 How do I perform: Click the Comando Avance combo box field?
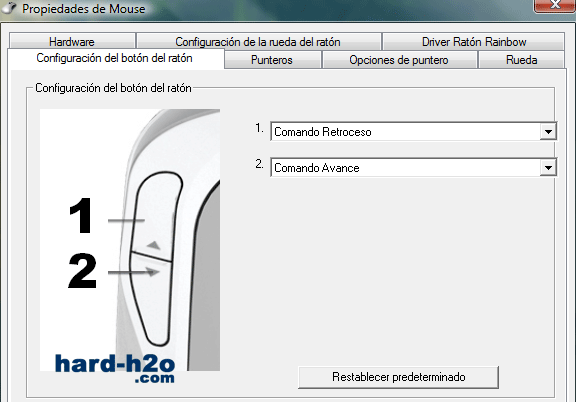tap(413, 168)
